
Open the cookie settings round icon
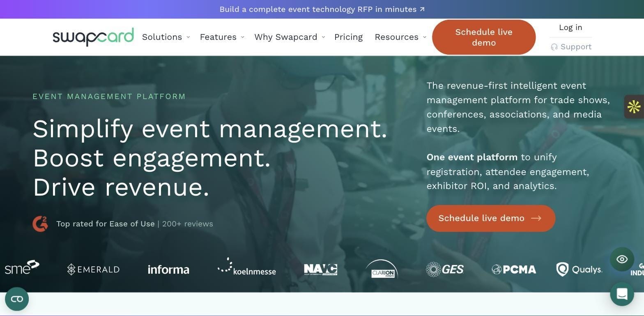[x=17, y=299]
